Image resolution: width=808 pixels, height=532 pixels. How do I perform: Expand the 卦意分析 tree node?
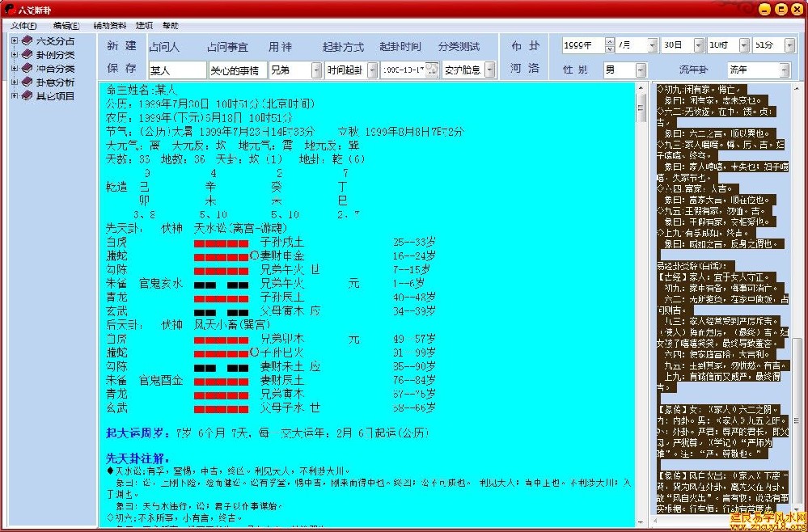point(14,82)
